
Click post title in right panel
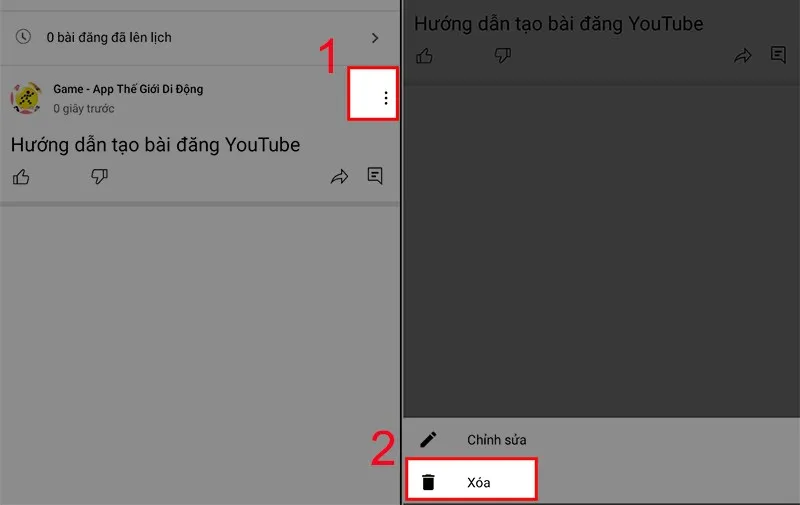pos(559,24)
